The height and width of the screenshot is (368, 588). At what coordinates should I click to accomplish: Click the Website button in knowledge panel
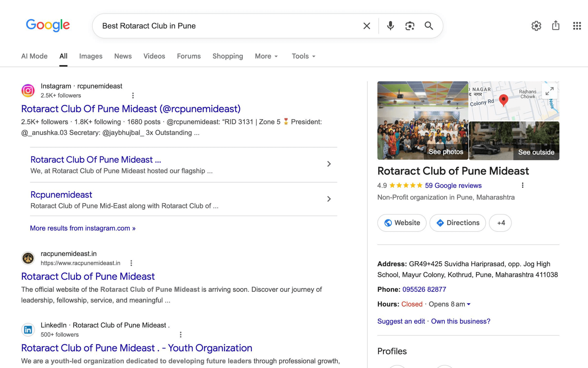coord(402,223)
